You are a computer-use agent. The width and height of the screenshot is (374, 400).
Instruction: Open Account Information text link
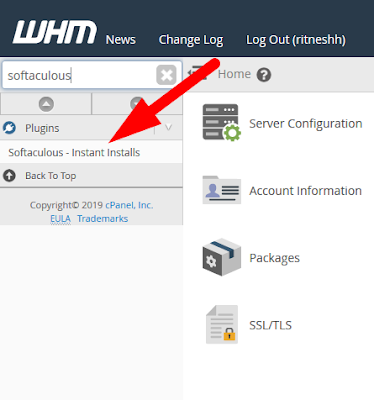coord(305,191)
